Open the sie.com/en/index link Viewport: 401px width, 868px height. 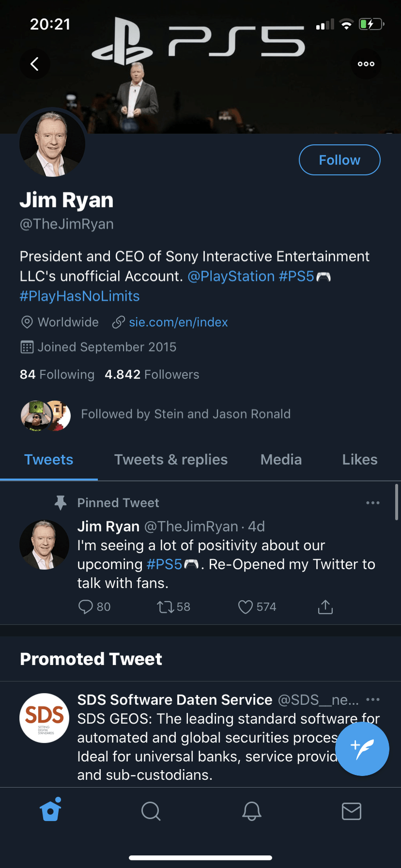178,322
